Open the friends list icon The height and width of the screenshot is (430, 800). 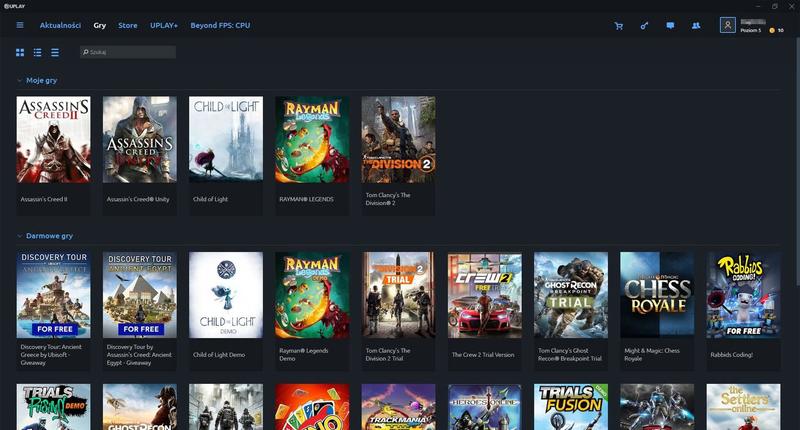click(696, 26)
